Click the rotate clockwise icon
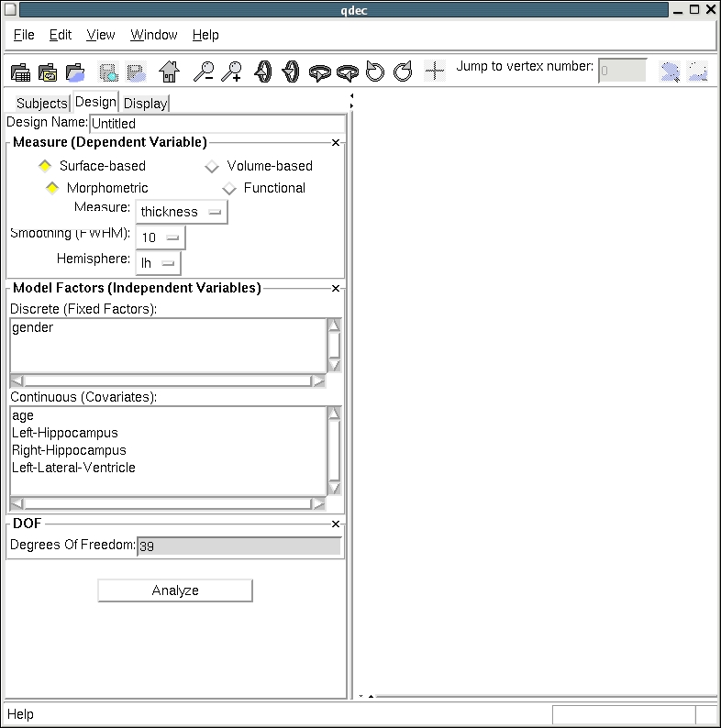This screenshot has height=728, width=721. [x=403, y=72]
